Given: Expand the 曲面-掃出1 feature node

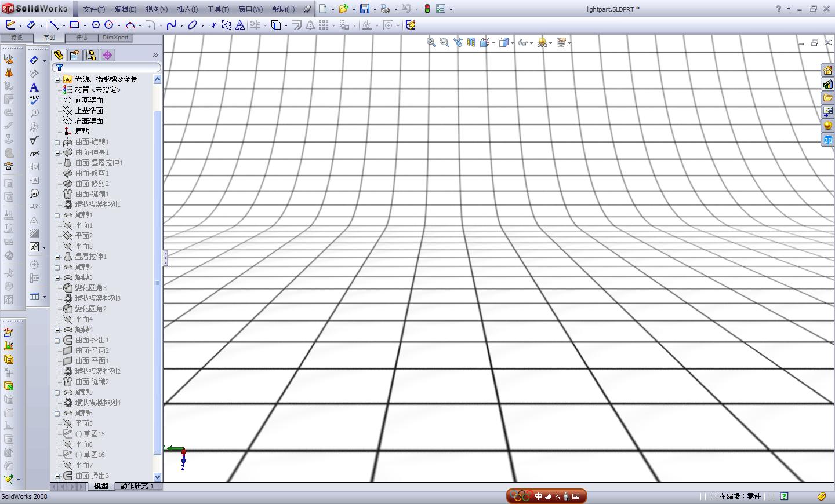Looking at the screenshot, I should [x=57, y=340].
